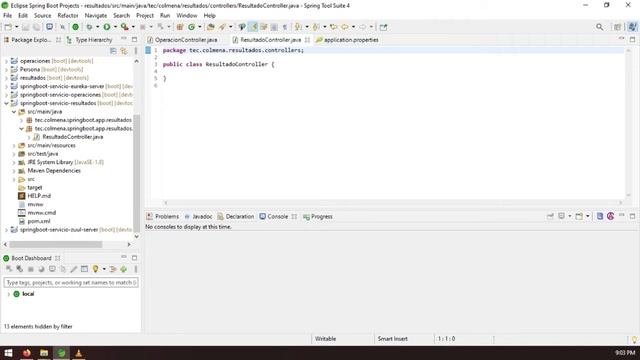The height and width of the screenshot is (360, 640).
Task: Open the Progress tab
Action: pos(318,216)
